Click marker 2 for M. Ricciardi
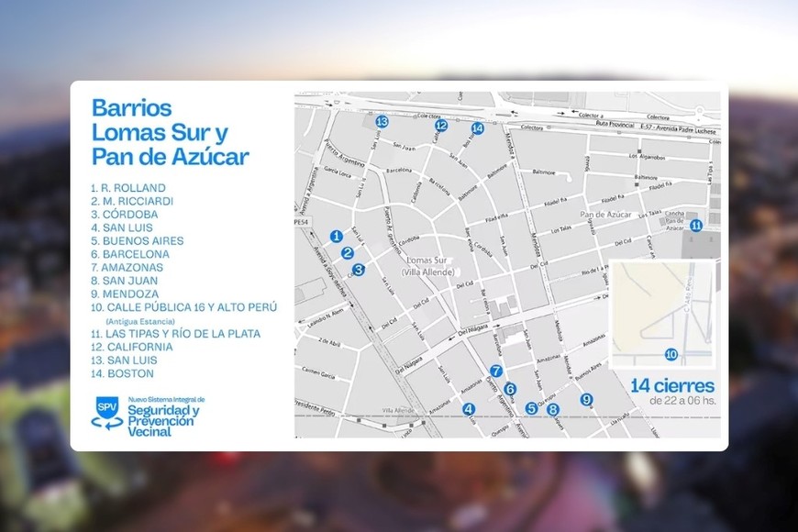This screenshot has width=798, height=532. (x=349, y=252)
